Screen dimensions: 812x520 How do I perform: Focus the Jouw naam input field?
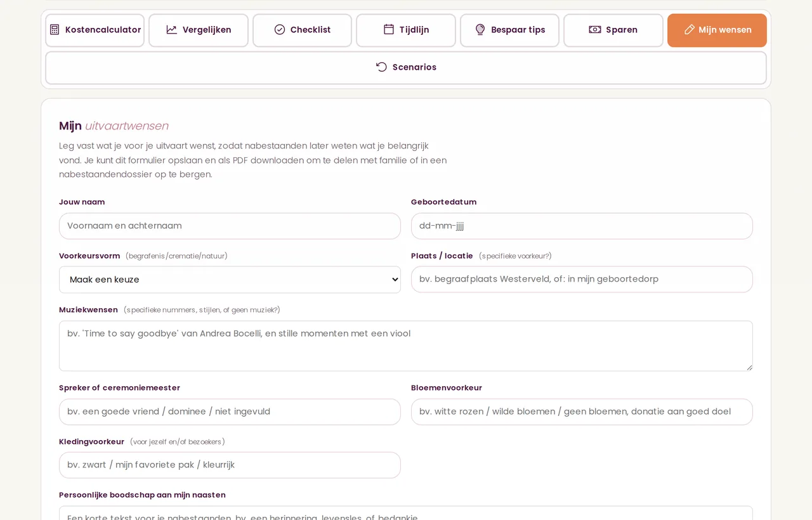tap(230, 226)
